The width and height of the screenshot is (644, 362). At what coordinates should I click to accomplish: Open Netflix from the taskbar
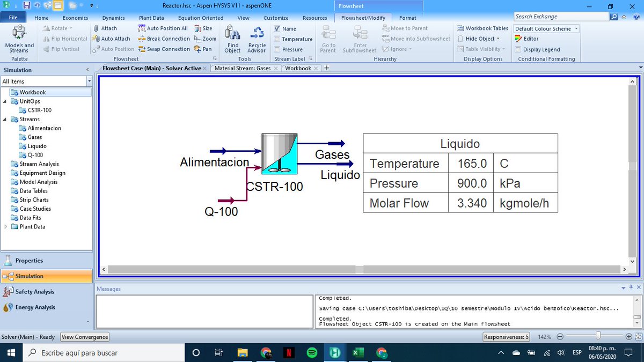pos(289,352)
